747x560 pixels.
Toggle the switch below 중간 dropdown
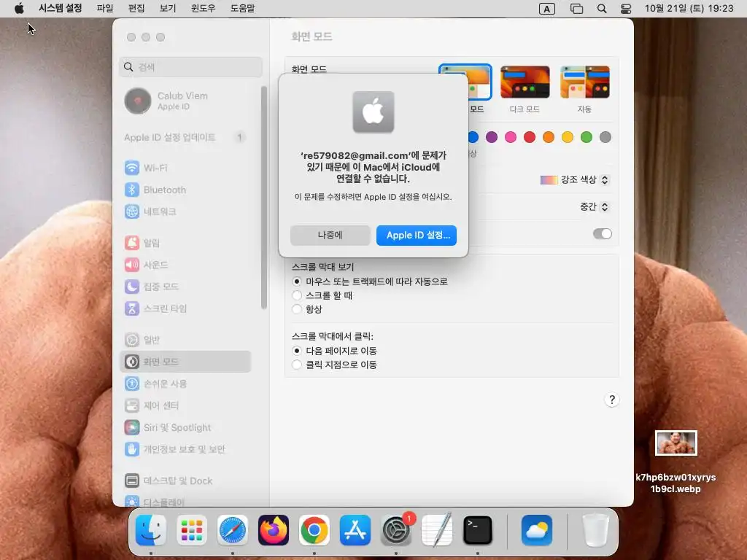coord(602,234)
